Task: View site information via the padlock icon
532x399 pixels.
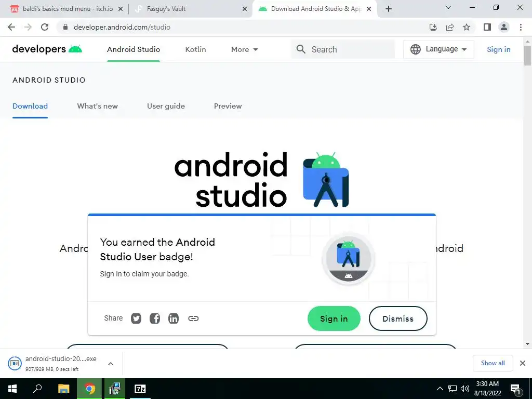Action: pos(65,27)
